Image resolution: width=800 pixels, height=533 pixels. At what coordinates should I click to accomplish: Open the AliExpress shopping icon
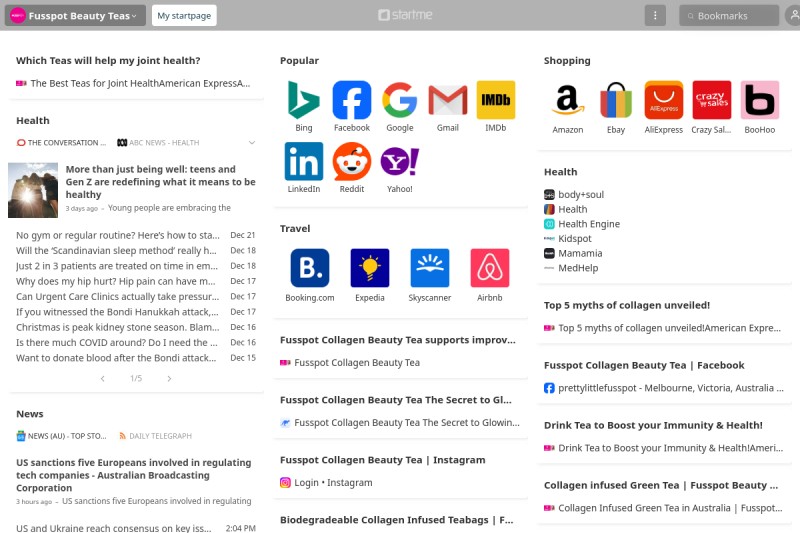(x=664, y=100)
